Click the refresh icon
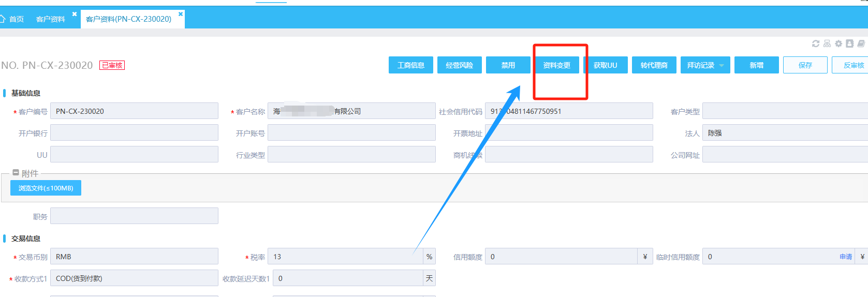Viewport: 868px width, 297px height. [x=816, y=44]
